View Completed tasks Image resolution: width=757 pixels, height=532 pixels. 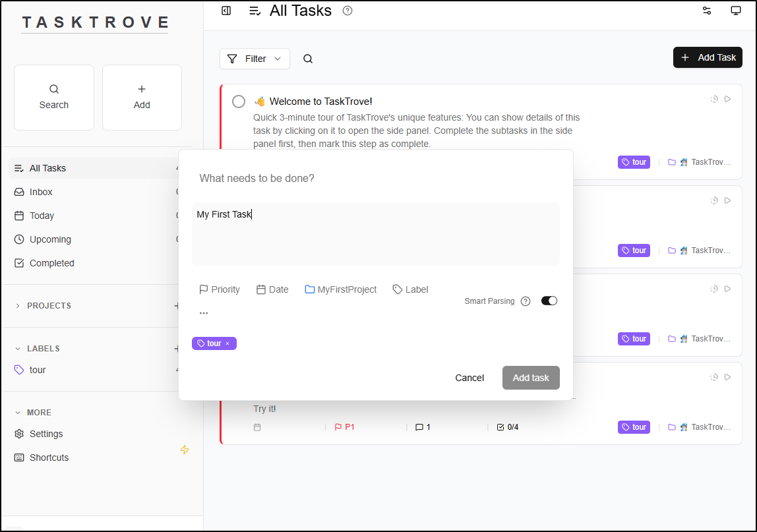[x=94, y=263]
